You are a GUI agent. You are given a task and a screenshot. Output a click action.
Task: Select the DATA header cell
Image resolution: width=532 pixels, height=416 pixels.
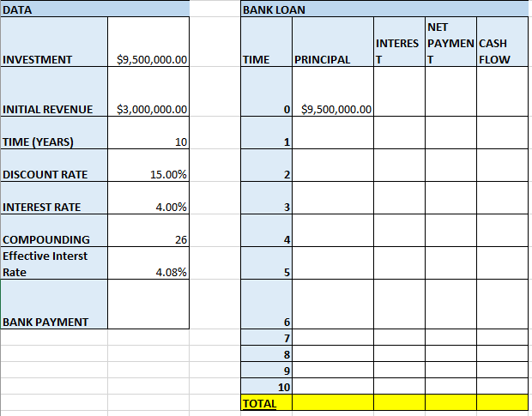click(x=94, y=9)
